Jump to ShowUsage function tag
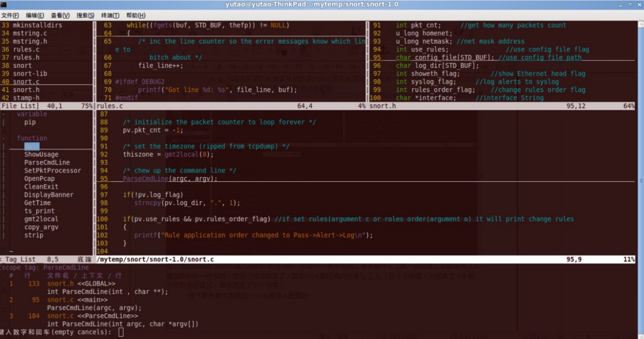This screenshot has width=644, height=339. tap(41, 154)
